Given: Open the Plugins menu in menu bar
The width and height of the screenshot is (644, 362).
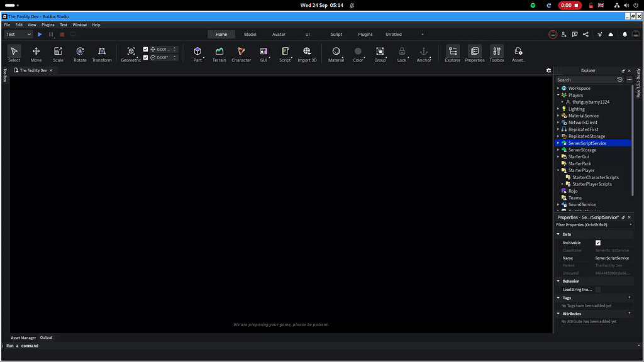Looking at the screenshot, I should tap(48, 25).
